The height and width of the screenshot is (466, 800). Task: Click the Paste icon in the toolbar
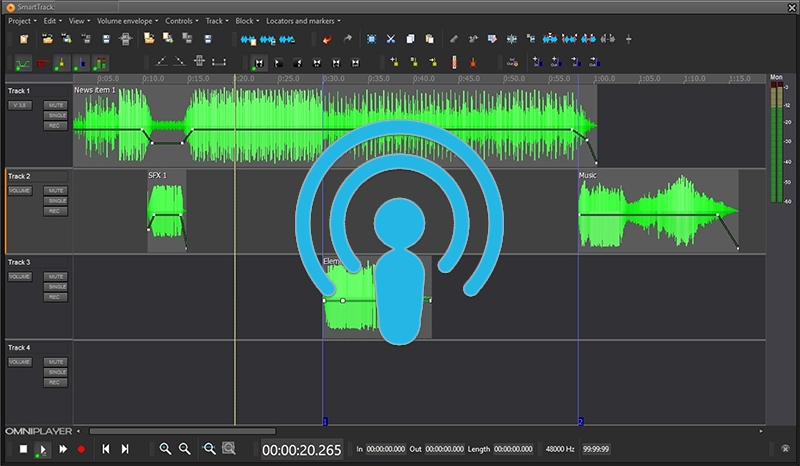point(430,39)
